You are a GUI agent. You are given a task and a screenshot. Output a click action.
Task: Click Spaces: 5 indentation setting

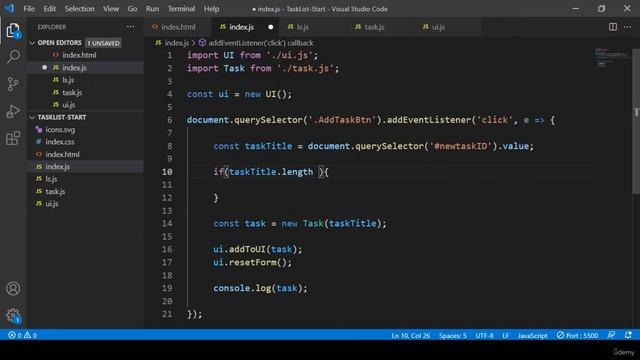pos(453,336)
